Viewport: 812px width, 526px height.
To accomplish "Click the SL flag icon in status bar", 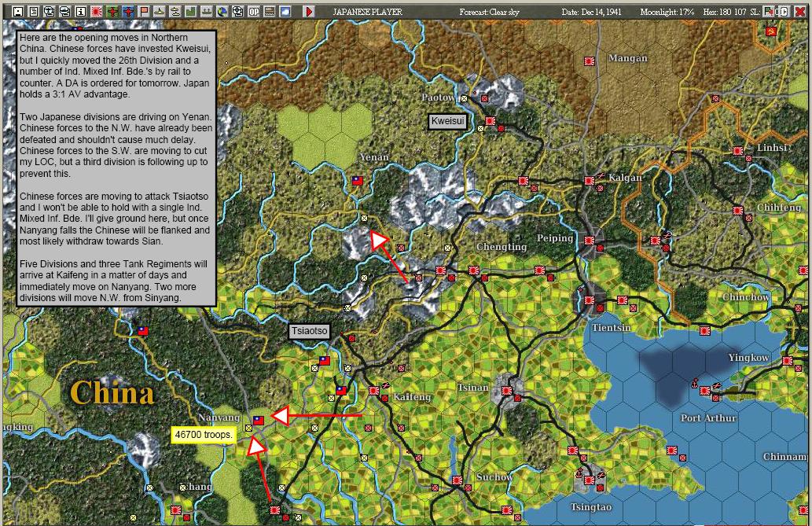I will tap(769, 11).
